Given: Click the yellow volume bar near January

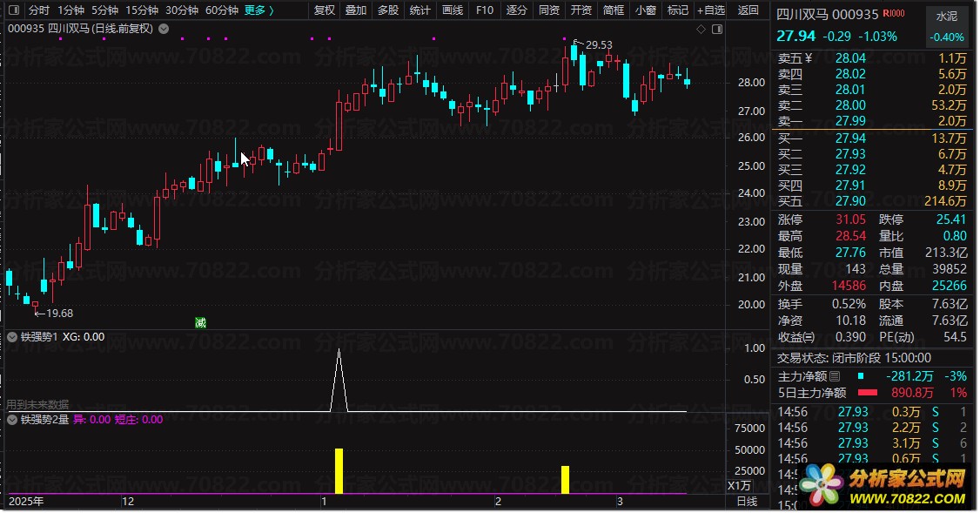Looking at the screenshot, I should tap(339, 471).
